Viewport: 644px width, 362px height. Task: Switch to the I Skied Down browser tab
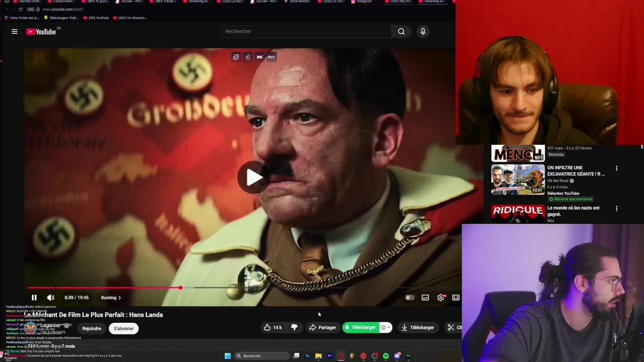click(x=62, y=2)
